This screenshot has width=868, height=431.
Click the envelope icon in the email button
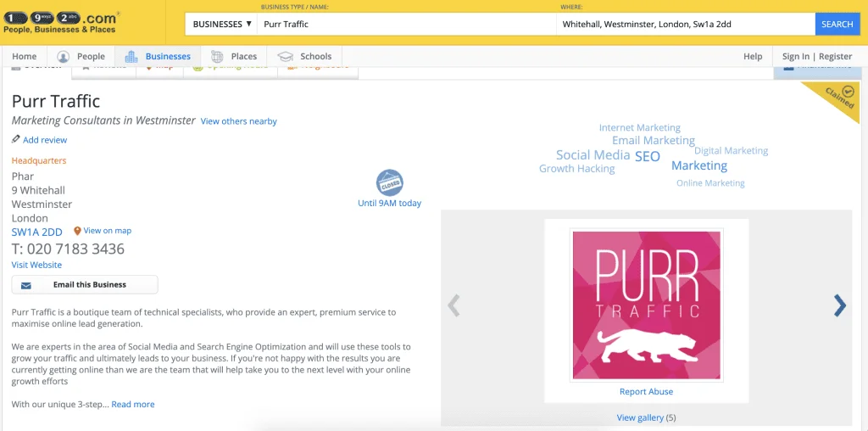(x=26, y=285)
